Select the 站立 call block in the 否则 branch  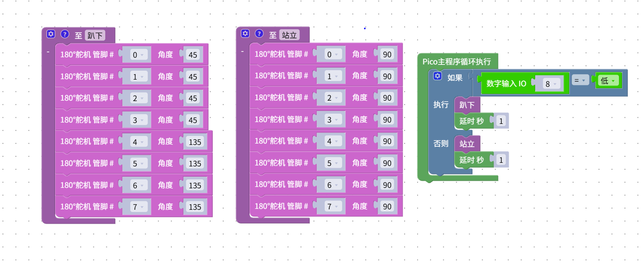click(467, 144)
